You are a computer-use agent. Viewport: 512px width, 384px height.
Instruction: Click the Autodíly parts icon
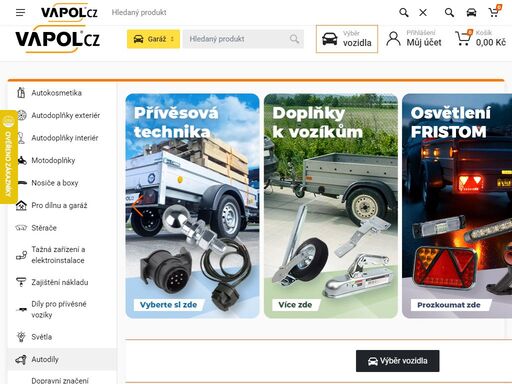tap(21, 360)
